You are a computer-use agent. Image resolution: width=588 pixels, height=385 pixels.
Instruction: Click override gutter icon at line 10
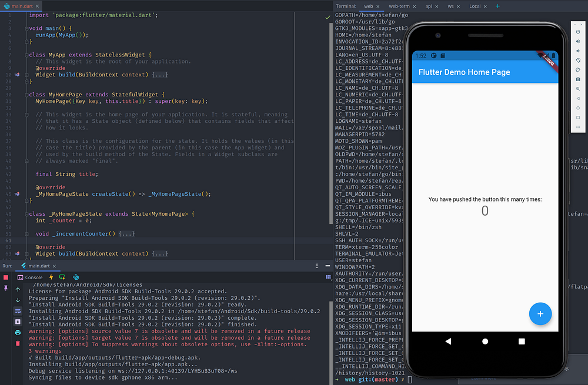pos(17,75)
